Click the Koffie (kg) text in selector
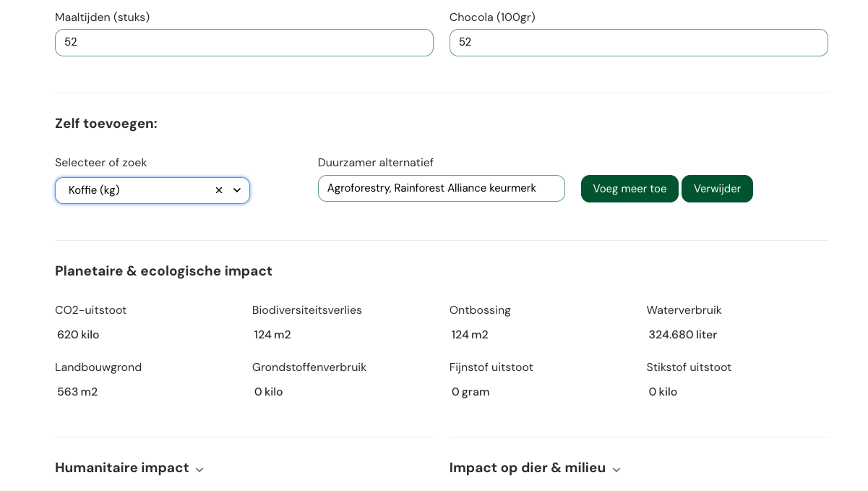868x491 pixels. [95, 190]
